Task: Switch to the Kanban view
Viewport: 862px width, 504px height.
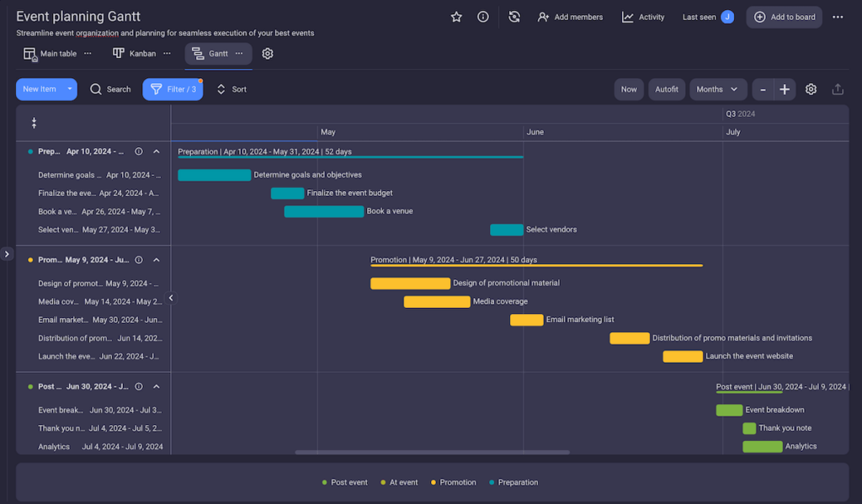Action: [141, 52]
